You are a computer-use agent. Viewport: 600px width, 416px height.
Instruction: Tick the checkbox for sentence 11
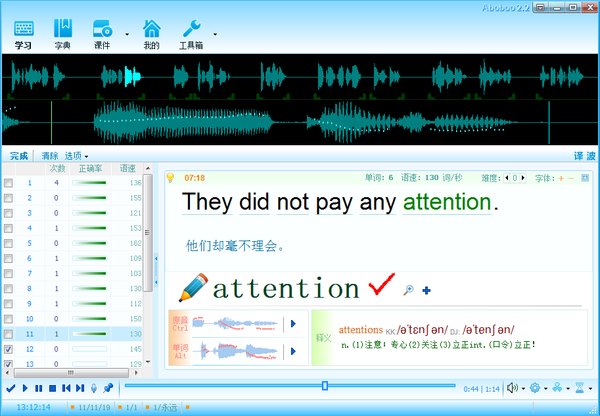tap(8, 334)
